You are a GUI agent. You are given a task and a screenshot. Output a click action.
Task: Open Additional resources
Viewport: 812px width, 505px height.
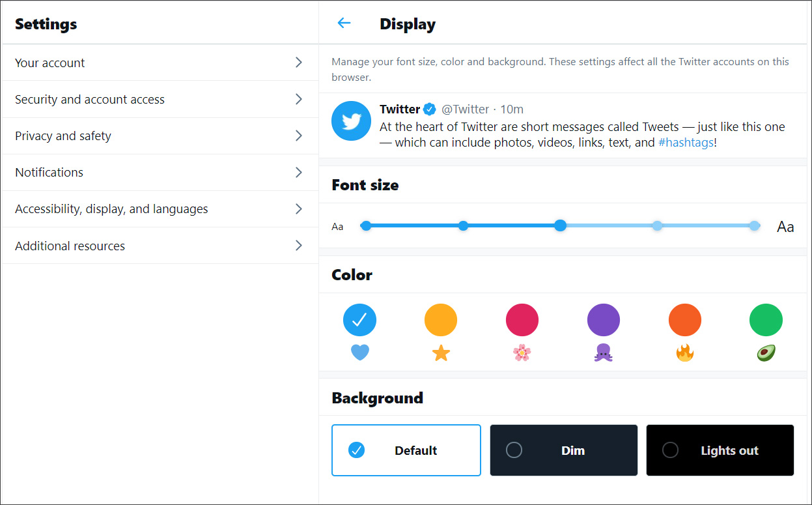[159, 246]
